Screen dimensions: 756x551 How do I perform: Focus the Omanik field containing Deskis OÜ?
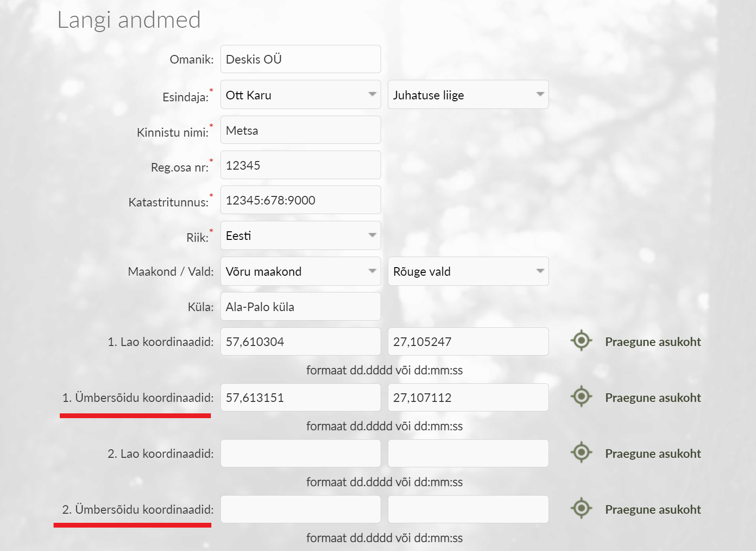pos(301,59)
